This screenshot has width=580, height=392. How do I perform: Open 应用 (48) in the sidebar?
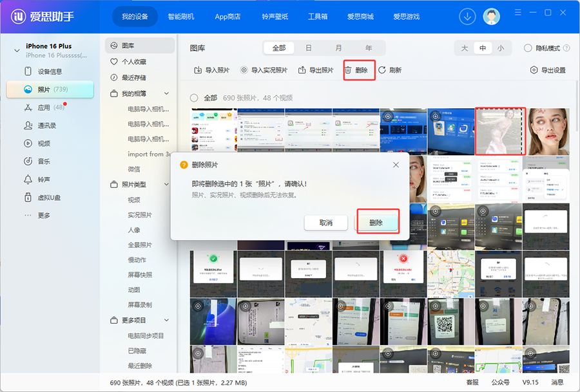(x=46, y=107)
